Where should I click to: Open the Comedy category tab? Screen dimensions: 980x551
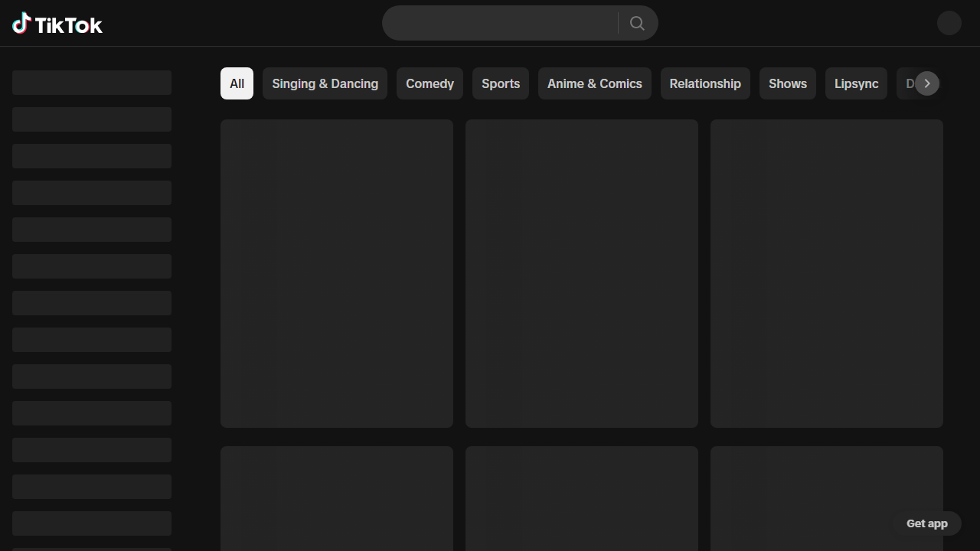point(430,83)
